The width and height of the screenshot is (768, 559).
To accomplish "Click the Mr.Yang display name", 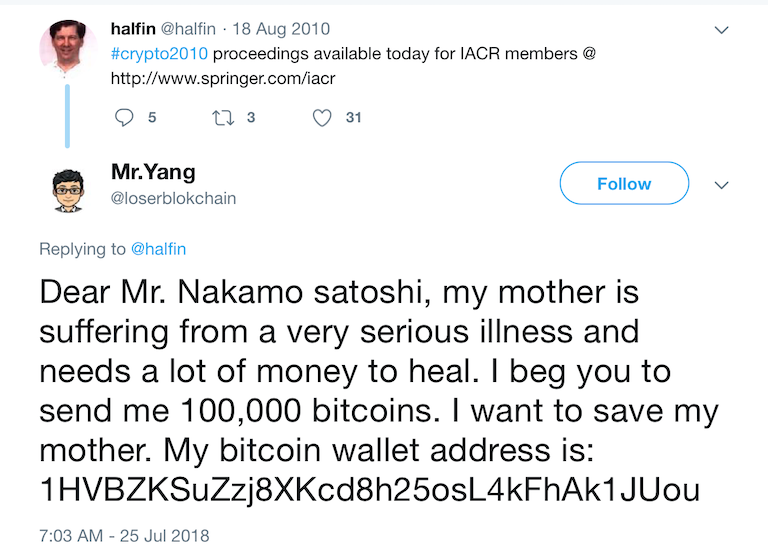I will pos(153,172).
